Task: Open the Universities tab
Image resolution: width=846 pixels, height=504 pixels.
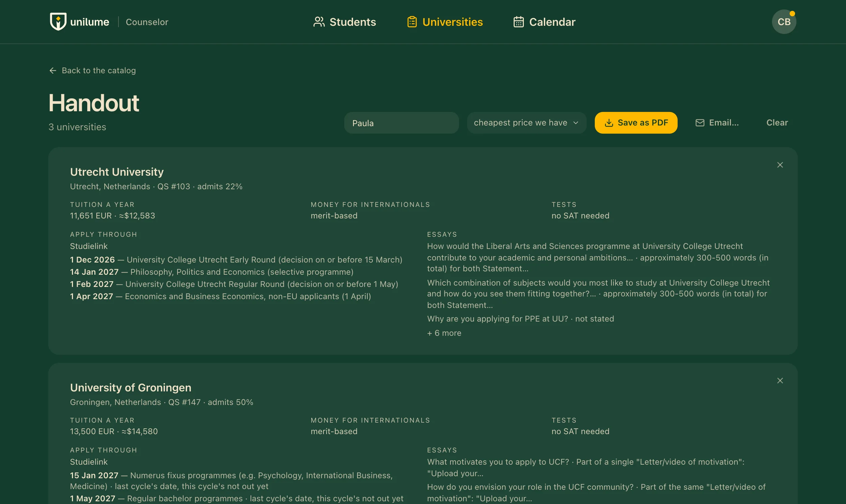Action: point(445,22)
